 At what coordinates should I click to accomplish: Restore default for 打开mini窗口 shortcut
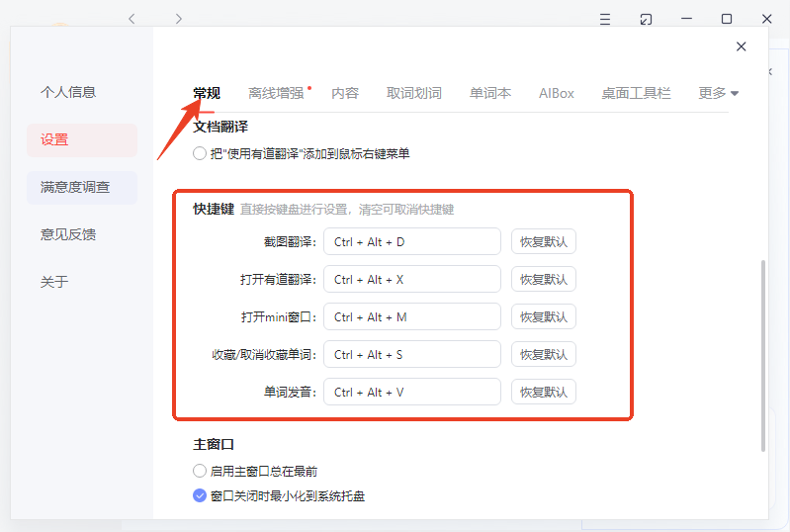(544, 316)
